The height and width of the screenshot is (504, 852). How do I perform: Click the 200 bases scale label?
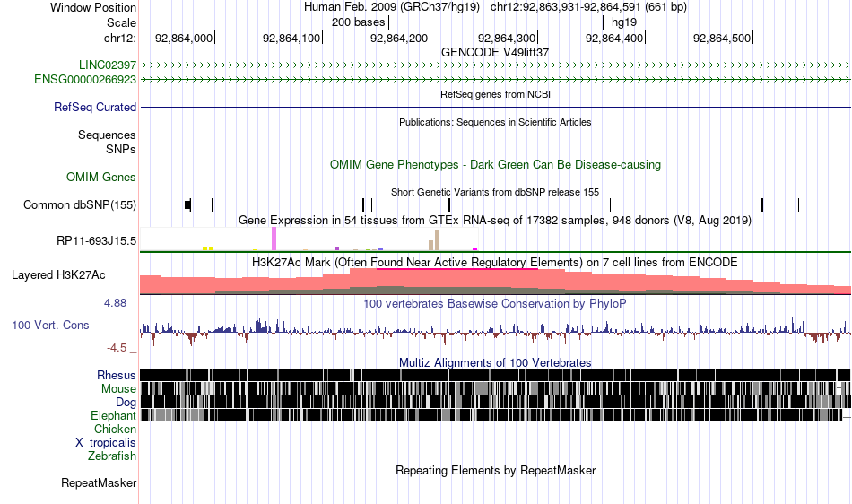pos(358,22)
